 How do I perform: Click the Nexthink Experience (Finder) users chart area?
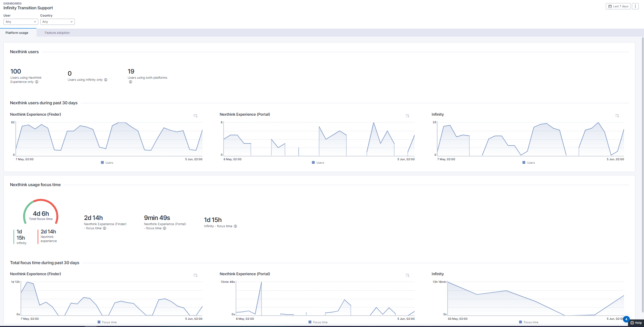click(x=109, y=139)
